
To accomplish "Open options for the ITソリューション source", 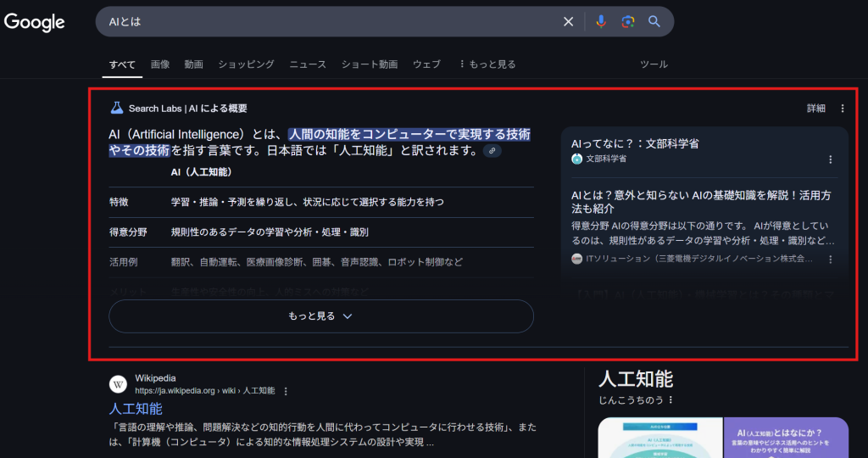I will (831, 260).
